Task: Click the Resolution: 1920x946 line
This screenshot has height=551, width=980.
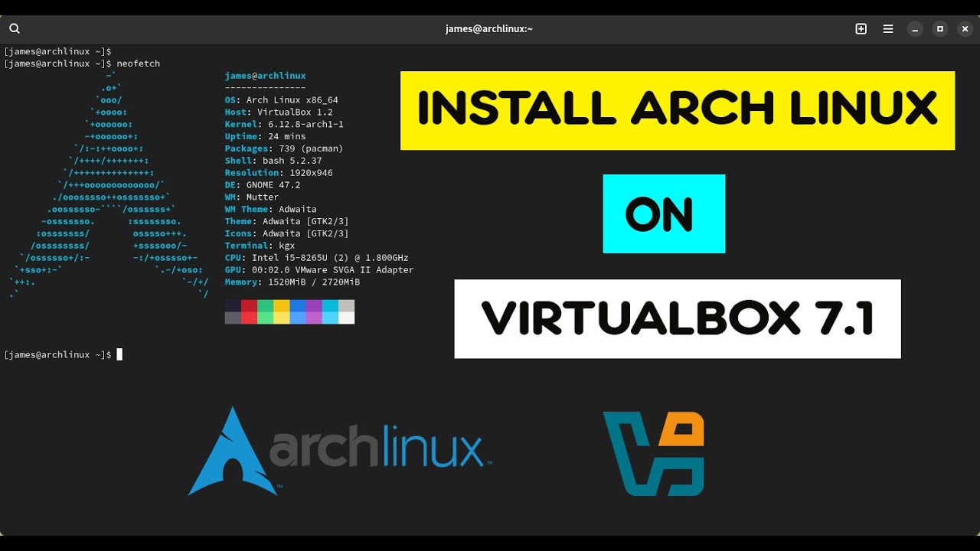Action: tap(279, 173)
